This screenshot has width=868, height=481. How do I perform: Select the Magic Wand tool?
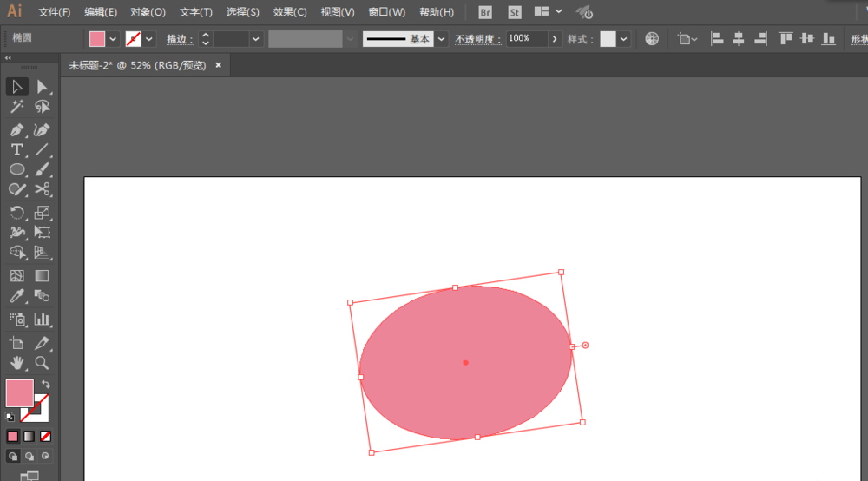point(16,106)
